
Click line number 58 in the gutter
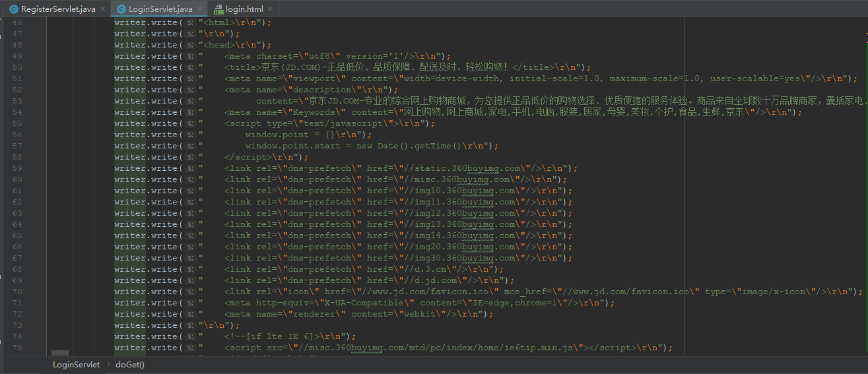17,157
